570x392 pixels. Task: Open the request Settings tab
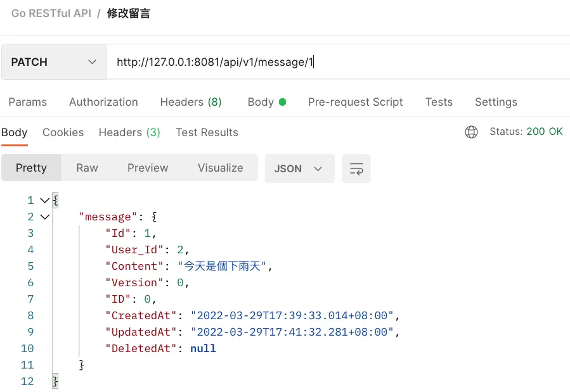[496, 101]
